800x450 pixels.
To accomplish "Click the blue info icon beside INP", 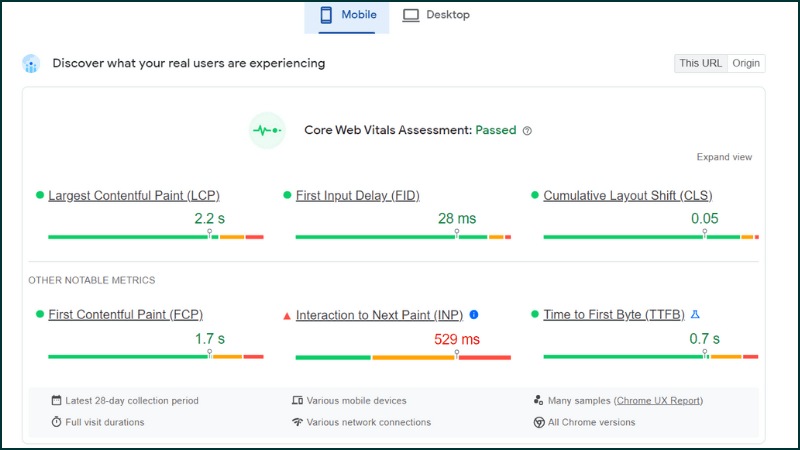I will pyautogui.click(x=473, y=314).
